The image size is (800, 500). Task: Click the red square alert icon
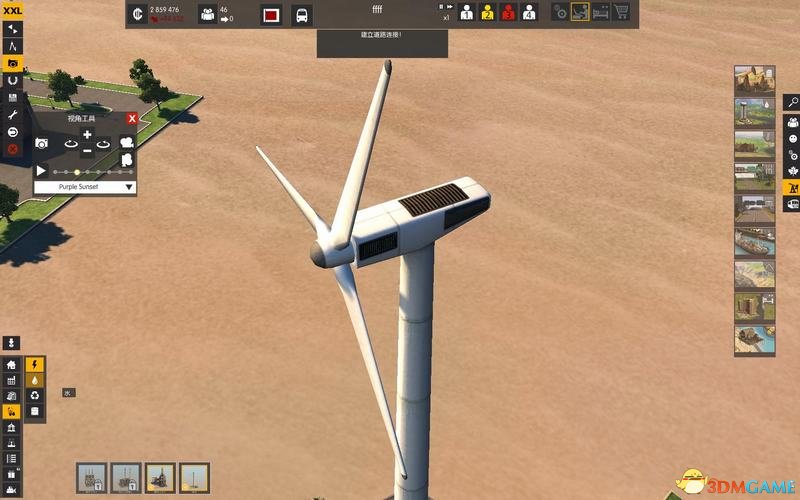click(271, 15)
